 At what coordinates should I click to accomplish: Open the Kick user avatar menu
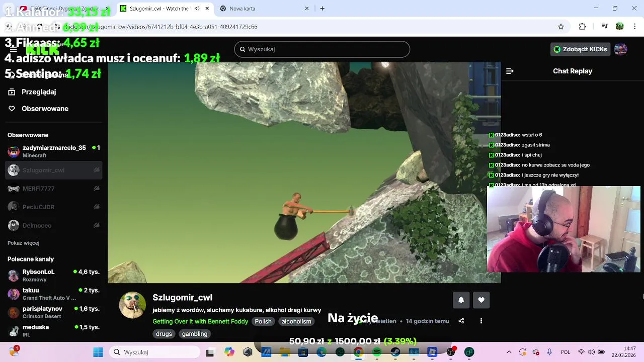coord(620,49)
